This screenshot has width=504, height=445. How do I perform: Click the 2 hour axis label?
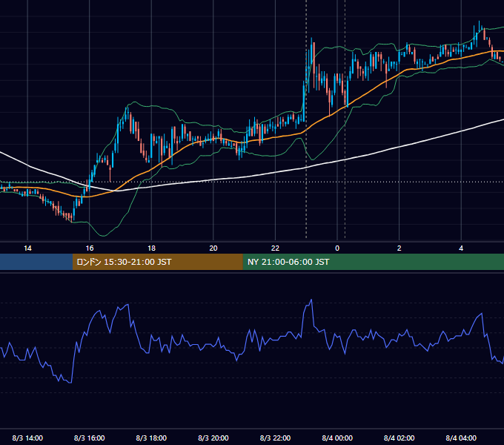pos(399,248)
